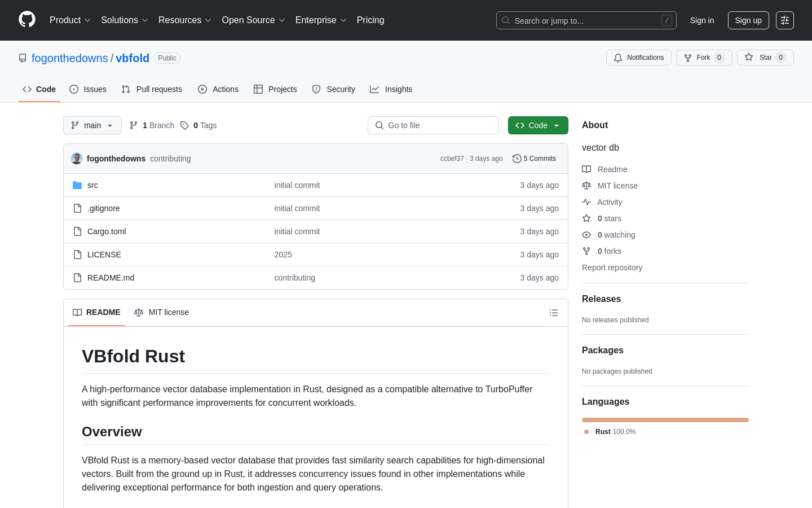Expand the Enterprise menu

coord(321,20)
